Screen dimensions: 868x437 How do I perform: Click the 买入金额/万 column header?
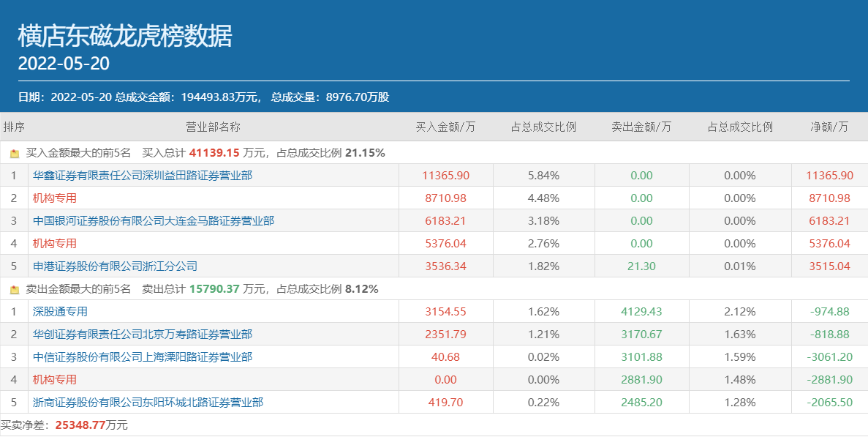445,127
